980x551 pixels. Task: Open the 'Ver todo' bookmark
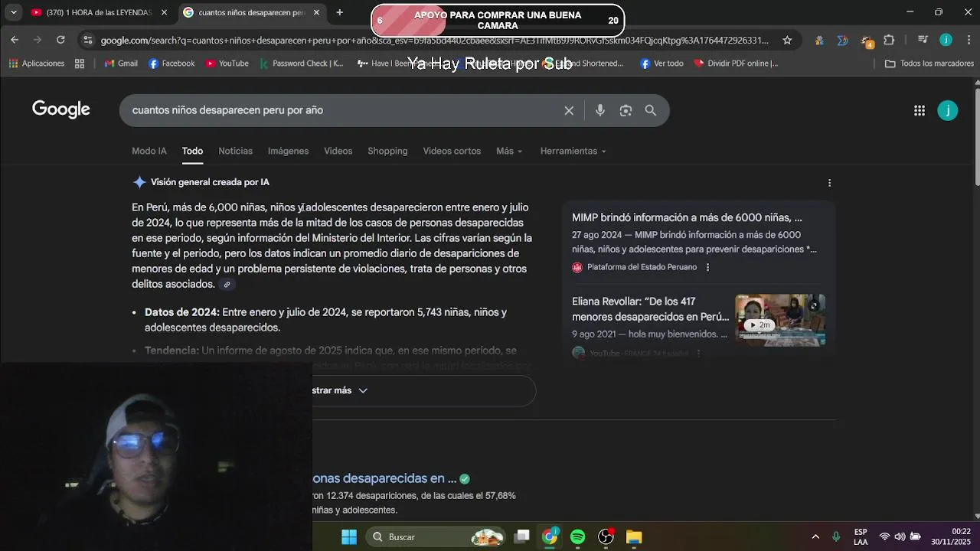[x=661, y=64]
